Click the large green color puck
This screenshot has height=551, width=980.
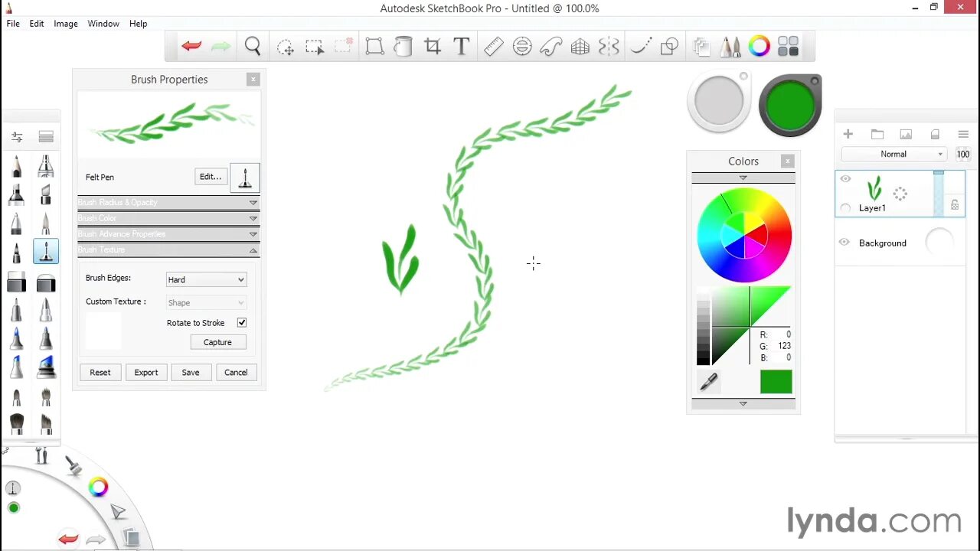[790, 106]
